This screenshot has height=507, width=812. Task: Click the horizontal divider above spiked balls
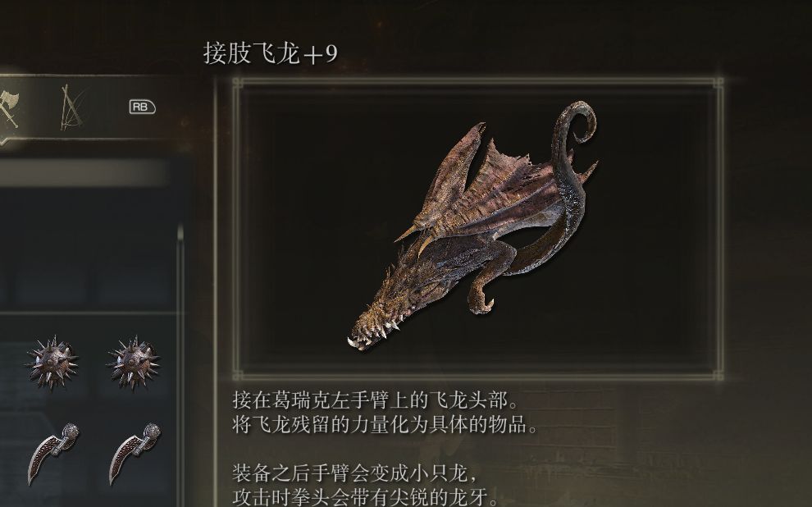tap(90, 313)
